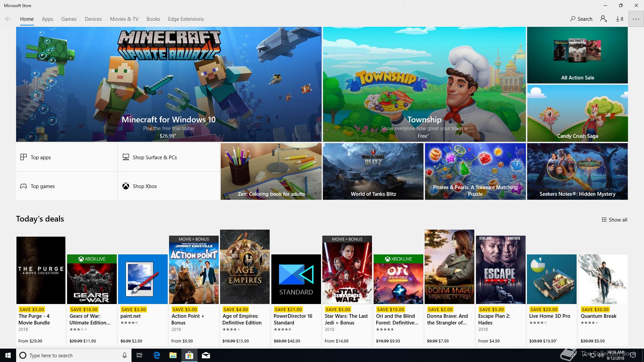Open Gears of War Ultimate Edition deal
The image size is (644, 362).
click(x=92, y=300)
